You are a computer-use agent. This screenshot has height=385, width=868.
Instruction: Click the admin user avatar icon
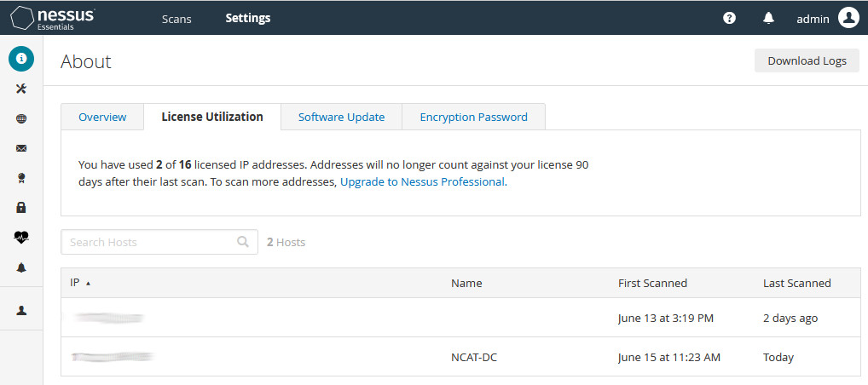point(848,18)
